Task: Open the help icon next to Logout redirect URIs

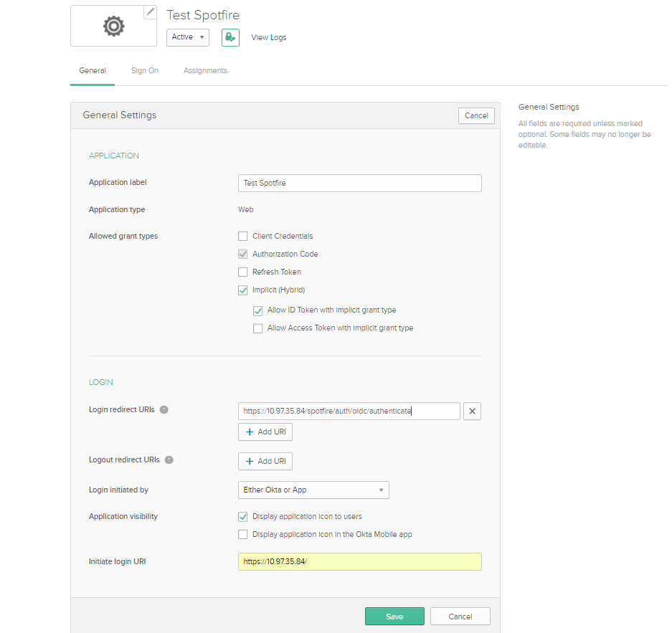Action: coord(171,459)
